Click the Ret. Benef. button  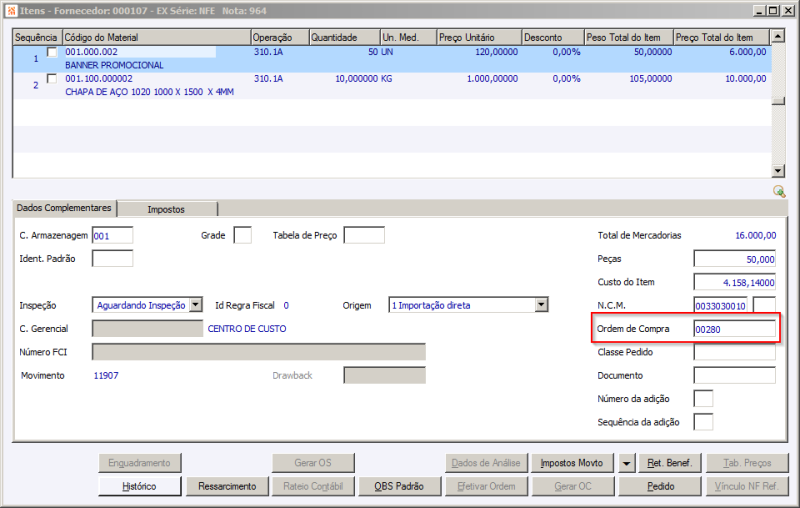[x=670, y=463]
